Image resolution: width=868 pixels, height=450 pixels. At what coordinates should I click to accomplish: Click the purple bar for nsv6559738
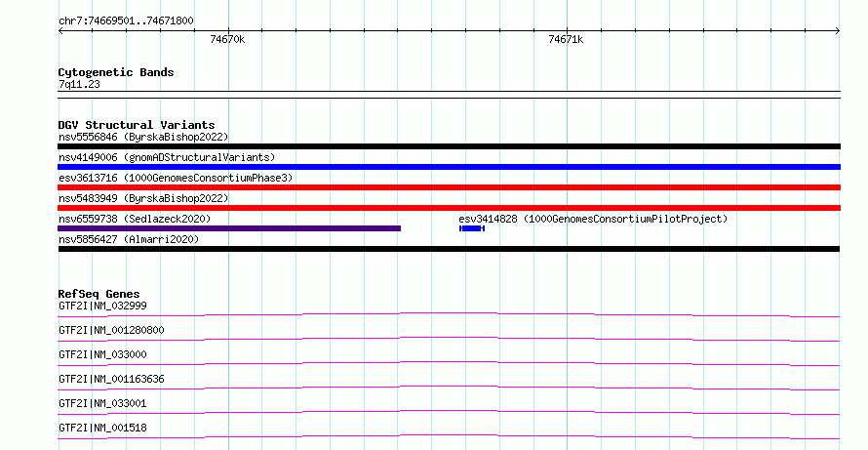[x=229, y=228]
